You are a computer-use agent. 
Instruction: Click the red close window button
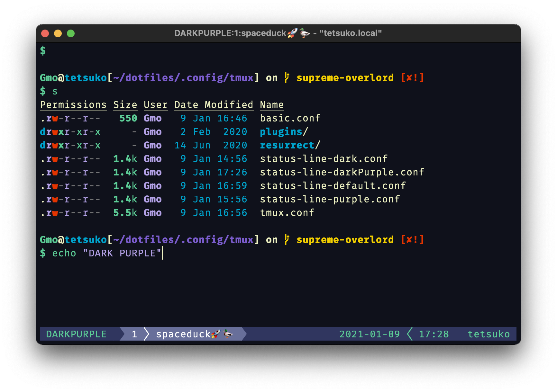point(45,33)
